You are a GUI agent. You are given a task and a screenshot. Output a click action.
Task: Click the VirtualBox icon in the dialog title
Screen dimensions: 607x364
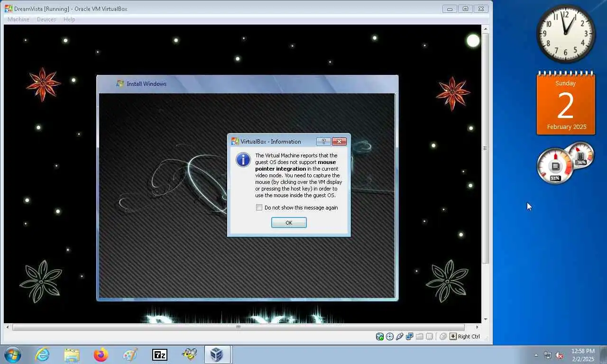click(235, 141)
